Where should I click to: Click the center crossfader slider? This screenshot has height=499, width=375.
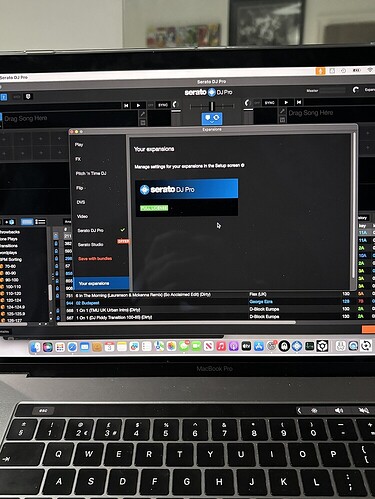coord(212,106)
